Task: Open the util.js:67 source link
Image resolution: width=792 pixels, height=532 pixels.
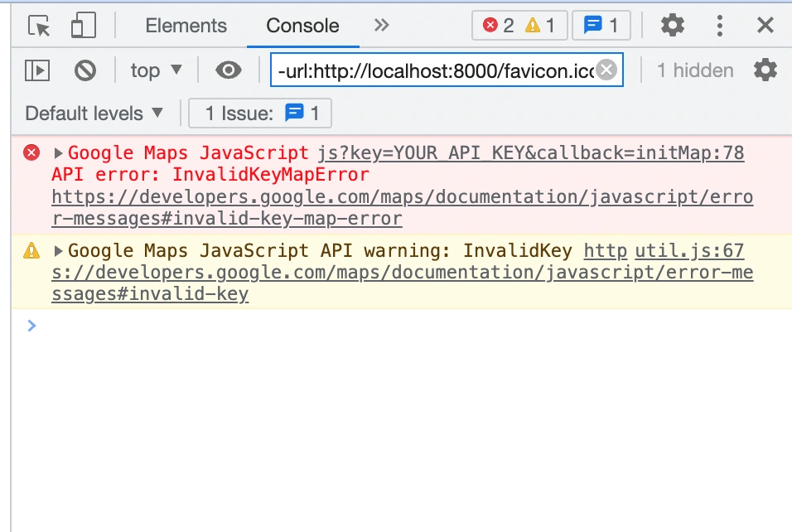Action: click(689, 250)
